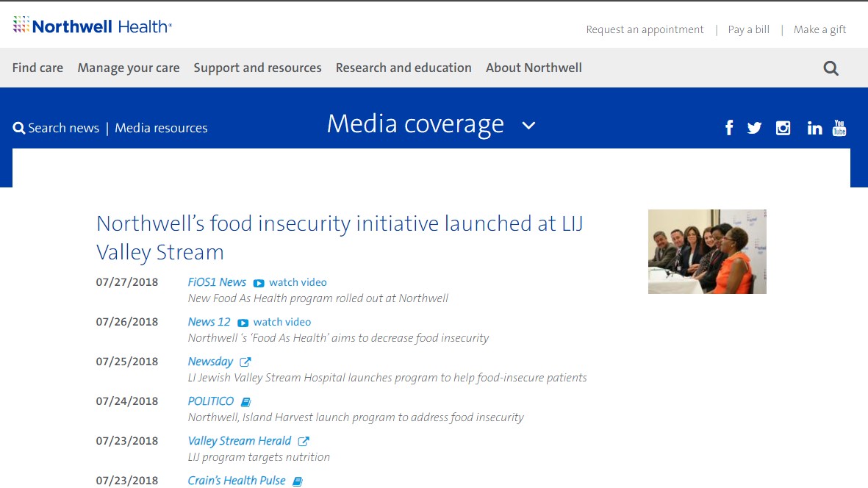Screen dimensions: 868x488
Task: Visit Northwell's Facebook page icon
Action: tap(729, 128)
